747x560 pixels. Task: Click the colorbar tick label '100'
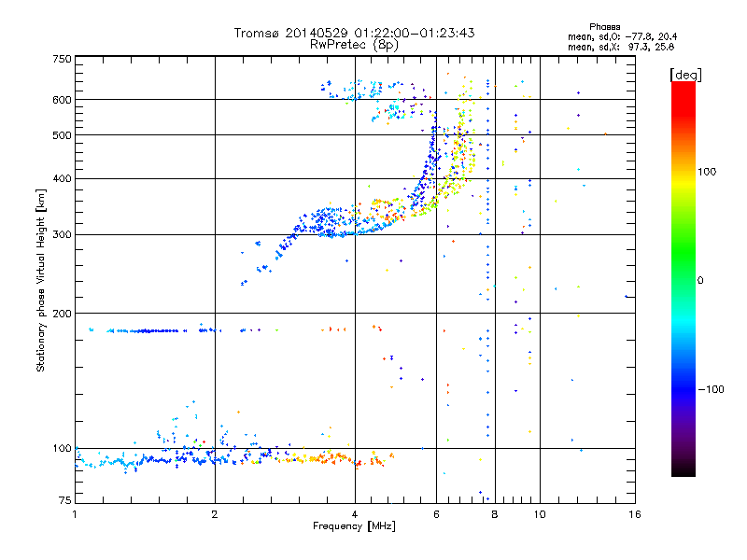(707, 172)
